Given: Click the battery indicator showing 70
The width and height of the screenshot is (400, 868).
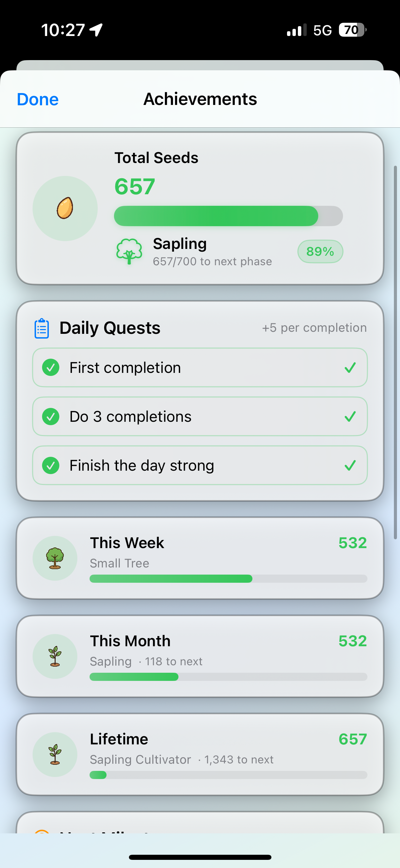Looking at the screenshot, I should pyautogui.click(x=352, y=30).
